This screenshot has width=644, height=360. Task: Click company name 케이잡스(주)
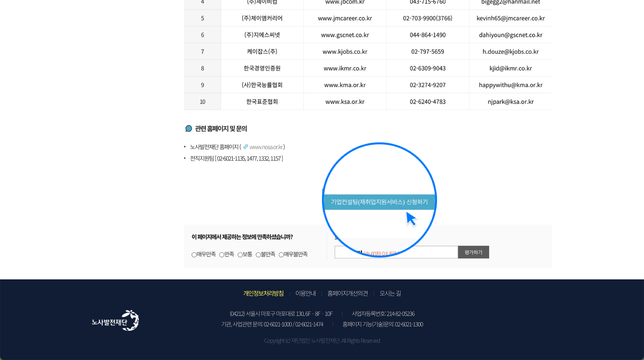(x=262, y=52)
